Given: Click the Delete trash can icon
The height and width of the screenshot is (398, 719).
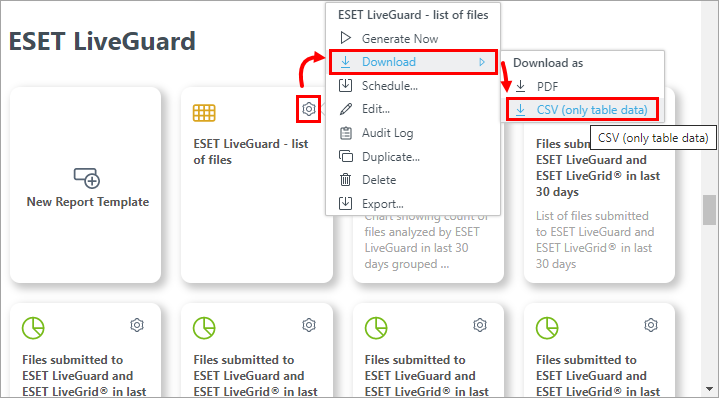Looking at the screenshot, I should coord(345,179).
